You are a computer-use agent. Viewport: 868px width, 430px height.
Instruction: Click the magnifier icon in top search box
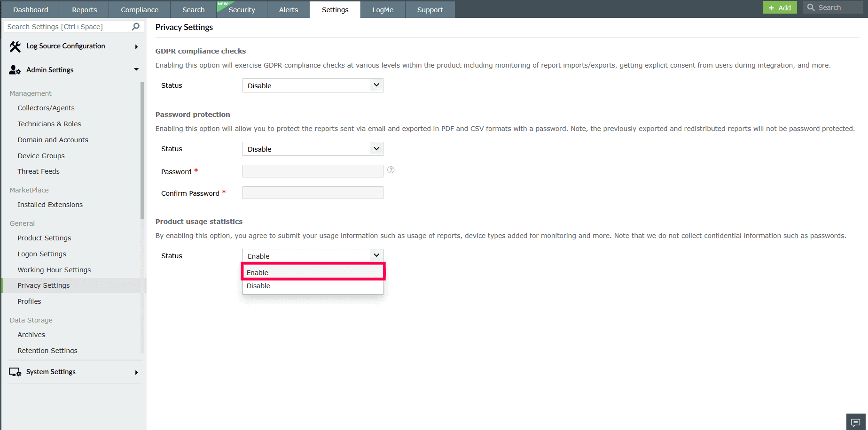[811, 8]
